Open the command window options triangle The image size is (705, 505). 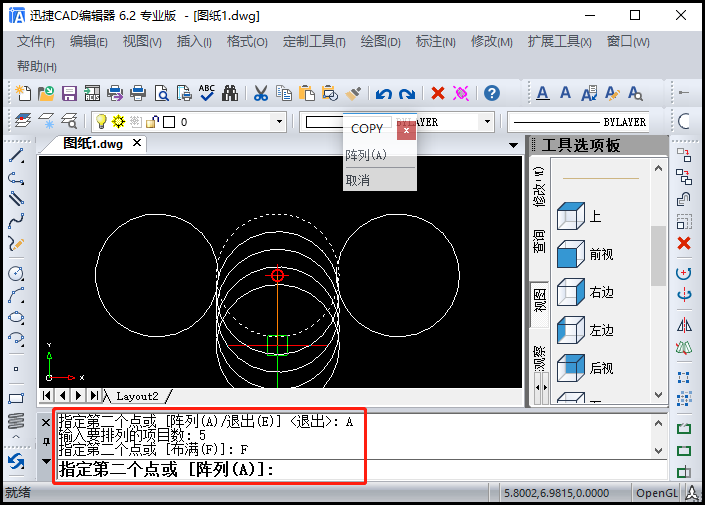point(46,461)
